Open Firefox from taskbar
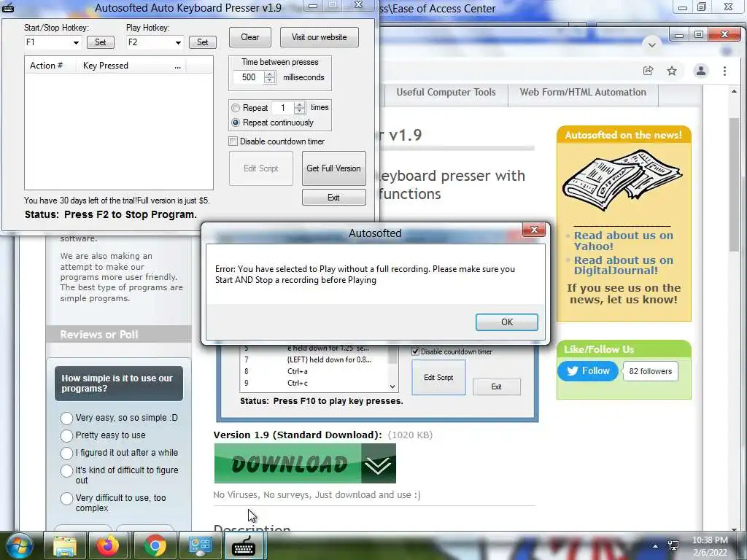 point(108,545)
